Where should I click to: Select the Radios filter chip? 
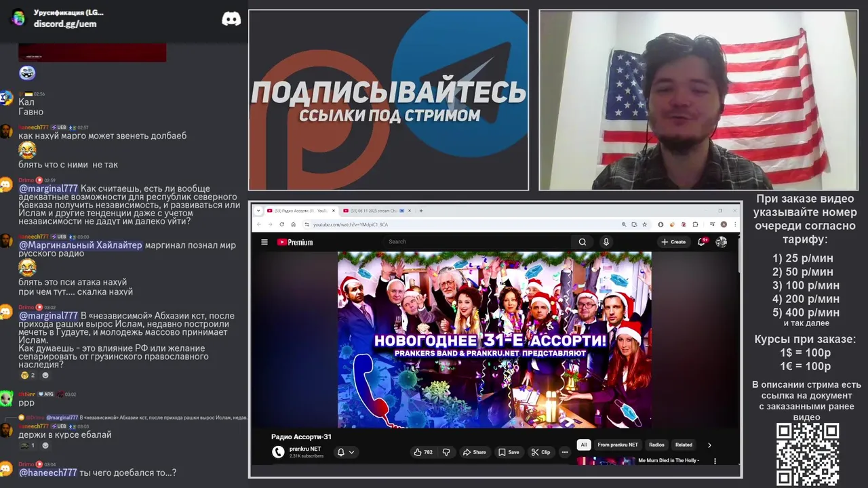point(656,445)
